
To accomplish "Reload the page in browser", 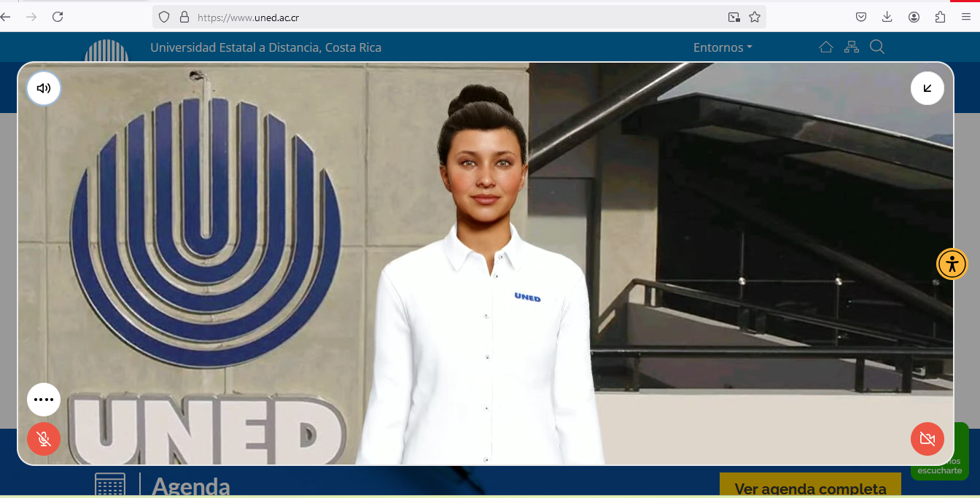I will pos(58,17).
